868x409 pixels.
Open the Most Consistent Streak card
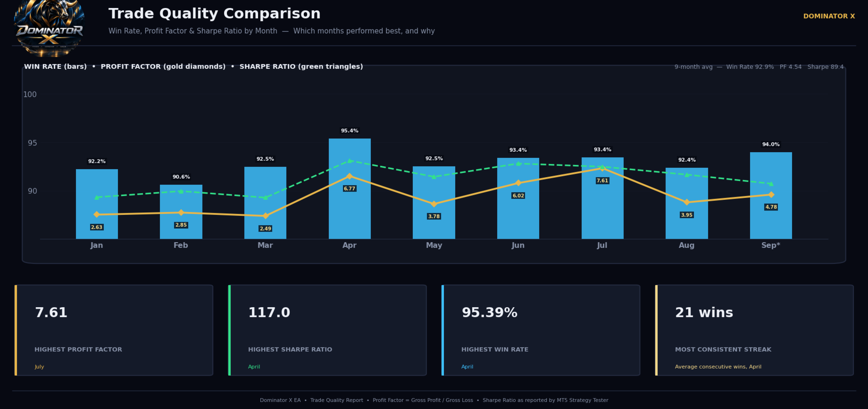point(754,330)
